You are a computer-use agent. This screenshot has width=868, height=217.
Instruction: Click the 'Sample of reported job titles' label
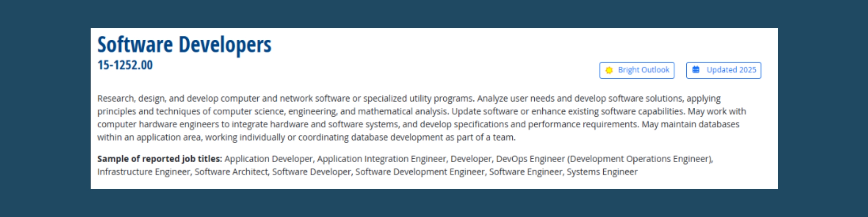159,159
